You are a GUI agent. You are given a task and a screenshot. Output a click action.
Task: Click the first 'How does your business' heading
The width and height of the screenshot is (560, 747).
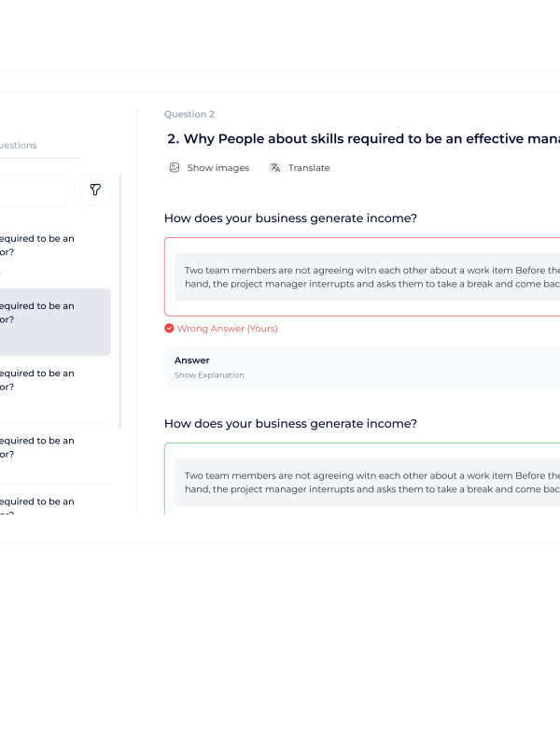pos(290,218)
